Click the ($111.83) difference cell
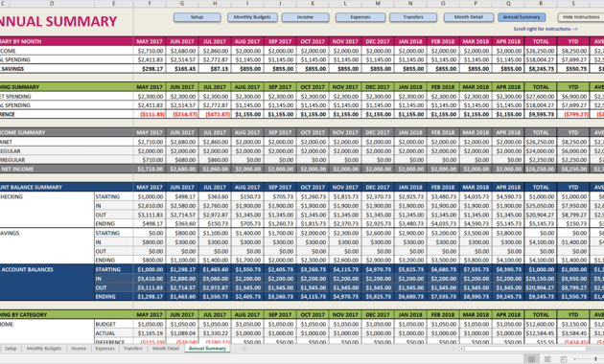The width and height of the screenshot is (604, 364). [x=150, y=114]
